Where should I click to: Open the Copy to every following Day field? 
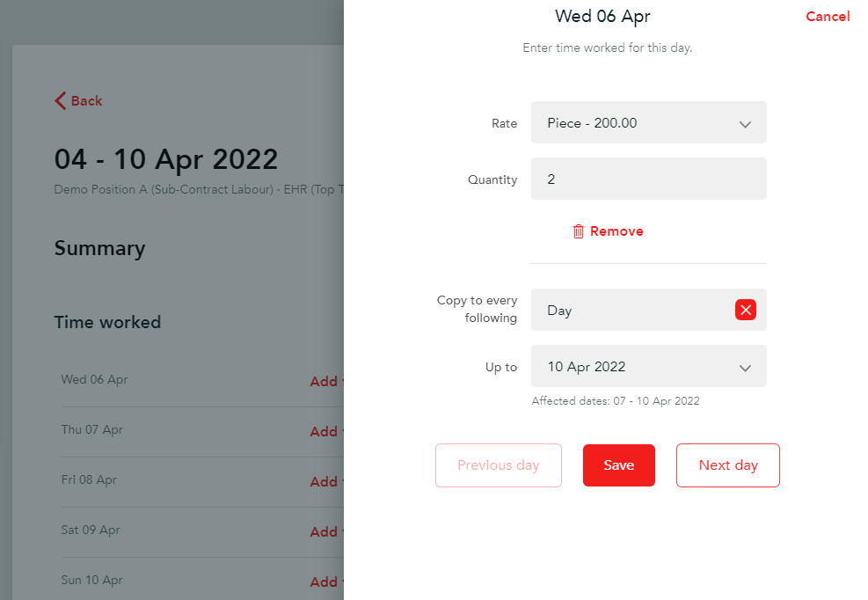[633, 310]
